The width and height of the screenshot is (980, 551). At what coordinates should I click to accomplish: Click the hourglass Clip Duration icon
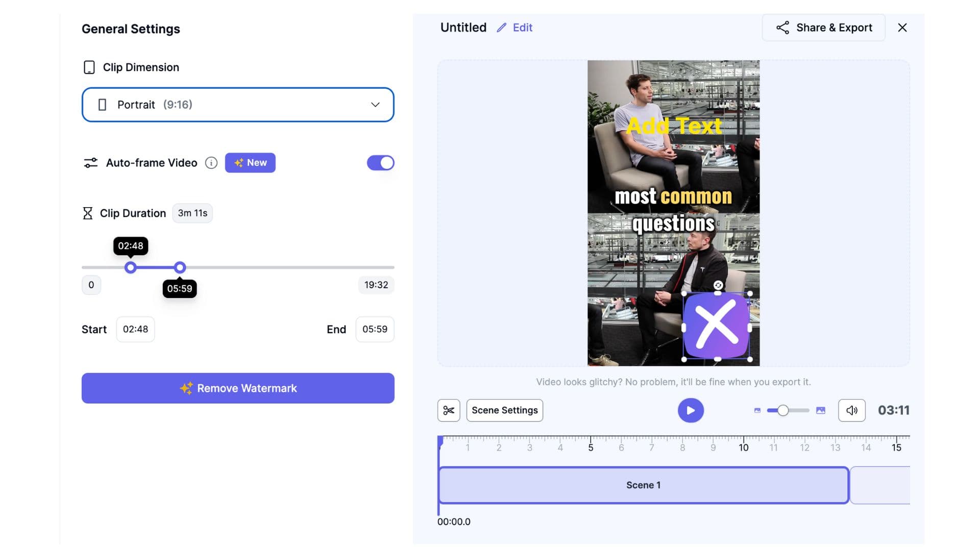87,213
